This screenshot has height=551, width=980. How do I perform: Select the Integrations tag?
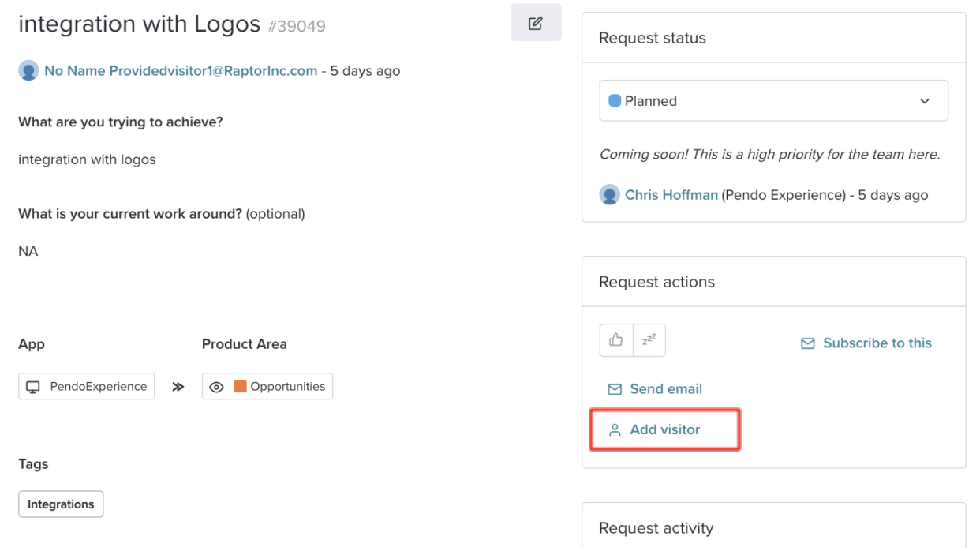(x=61, y=504)
